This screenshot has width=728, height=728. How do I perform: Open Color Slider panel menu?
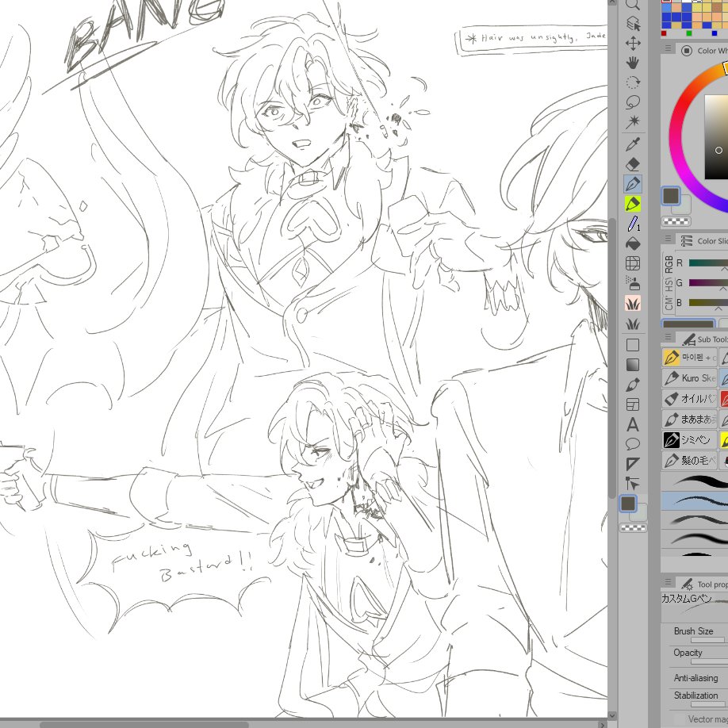point(668,239)
